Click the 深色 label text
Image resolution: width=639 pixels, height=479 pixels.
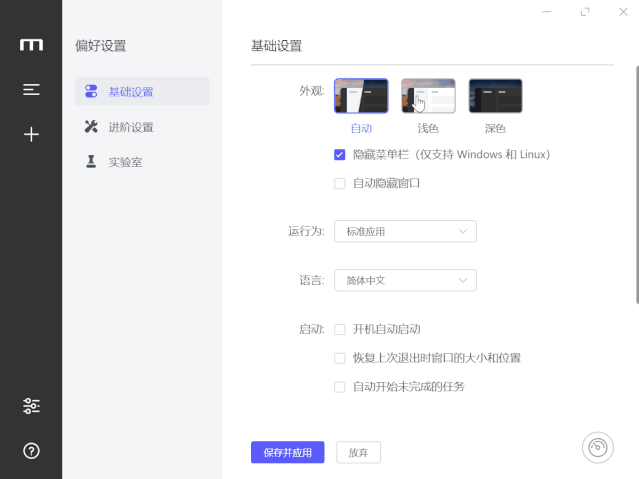496,128
